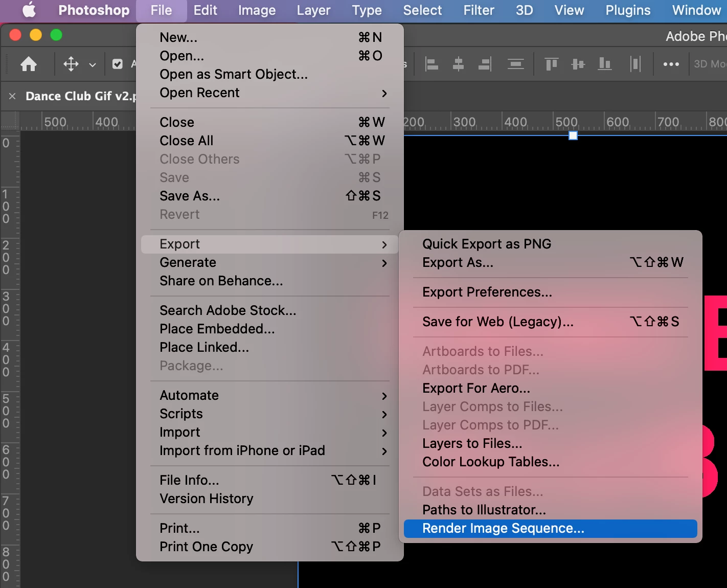Align horizontal centers icon
This screenshot has width=727, height=588.
(459, 64)
